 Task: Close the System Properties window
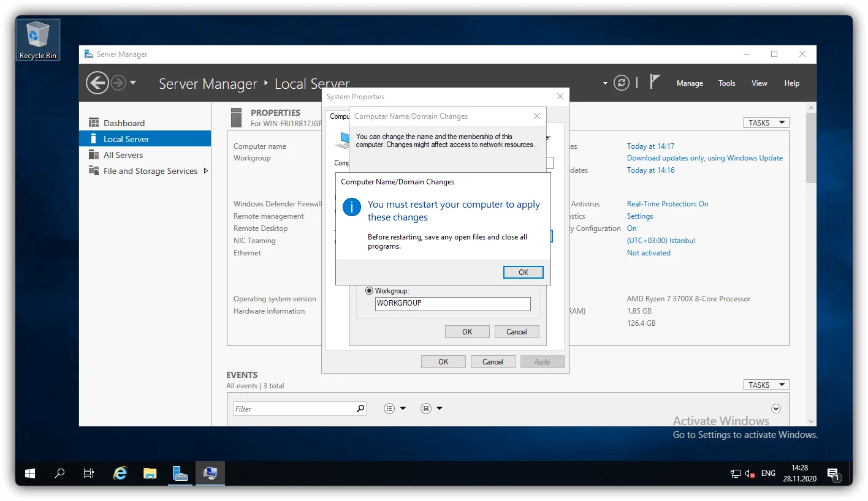[x=560, y=96]
